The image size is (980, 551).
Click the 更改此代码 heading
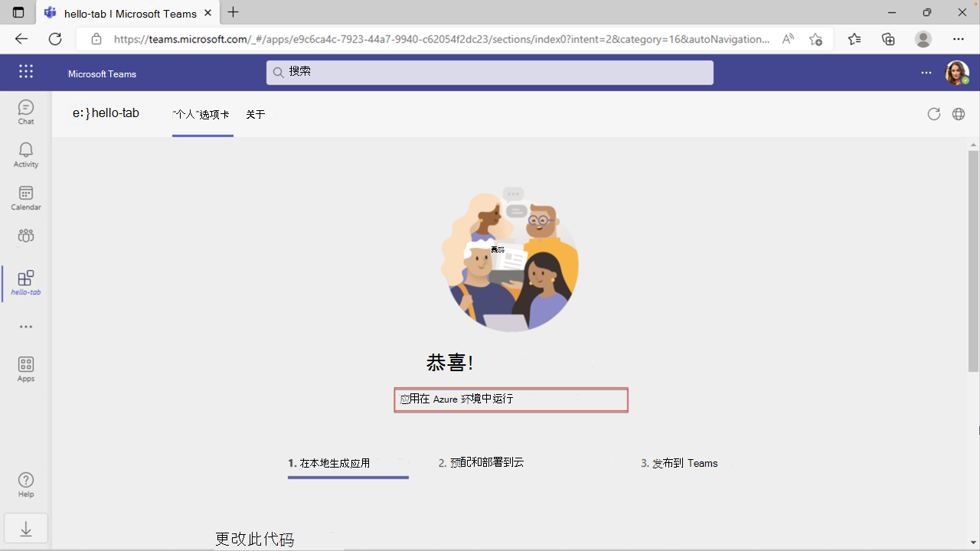pyautogui.click(x=254, y=540)
